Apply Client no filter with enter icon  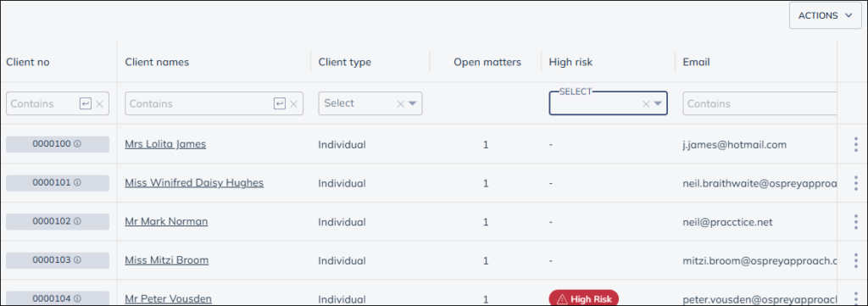point(86,103)
